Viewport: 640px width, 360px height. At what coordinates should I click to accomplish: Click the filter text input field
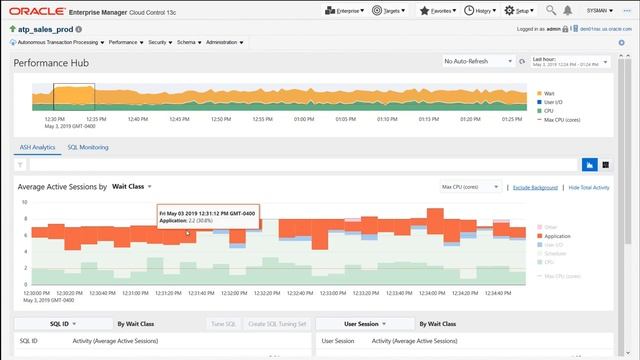[303, 165]
